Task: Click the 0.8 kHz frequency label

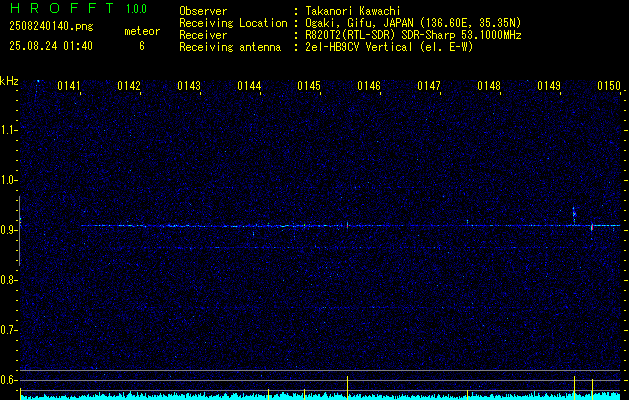Action: (7, 280)
